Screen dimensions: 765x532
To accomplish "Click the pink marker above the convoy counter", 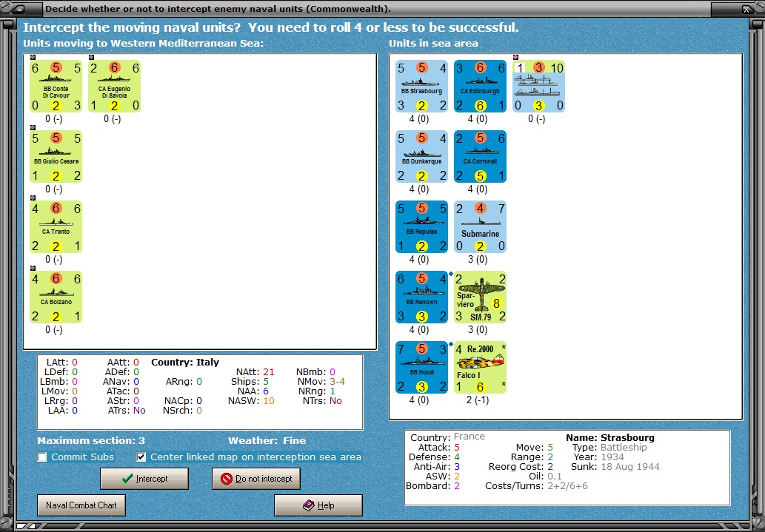I will tap(515, 57).
